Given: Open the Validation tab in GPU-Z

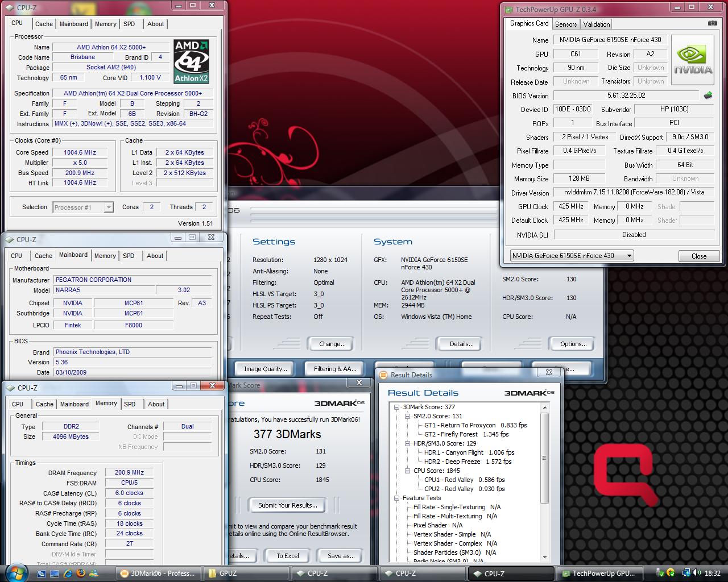Looking at the screenshot, I should pyautogui.click(x=597, y=24).
